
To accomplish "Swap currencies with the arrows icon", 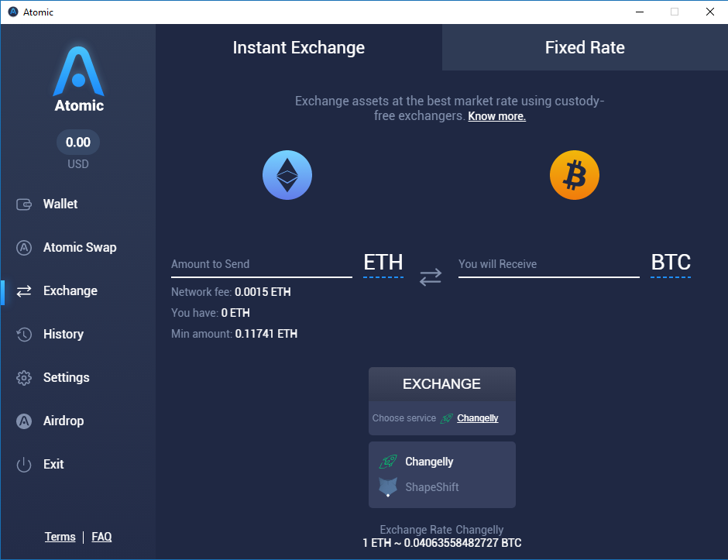I will [x=431, y=277].
